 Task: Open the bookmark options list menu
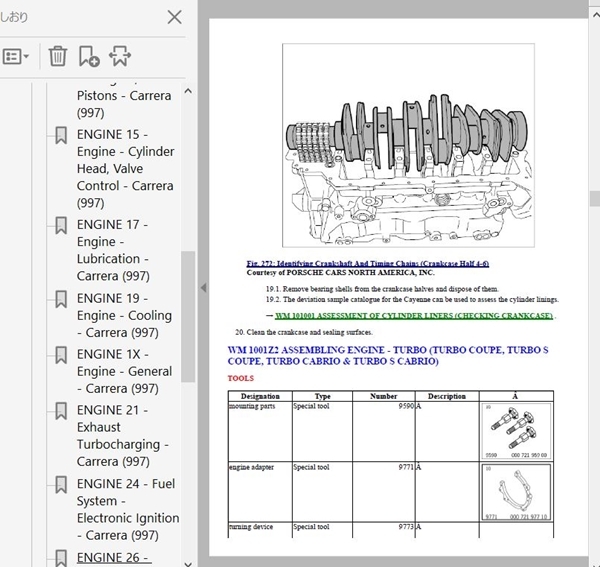click(x=16, y=57)
